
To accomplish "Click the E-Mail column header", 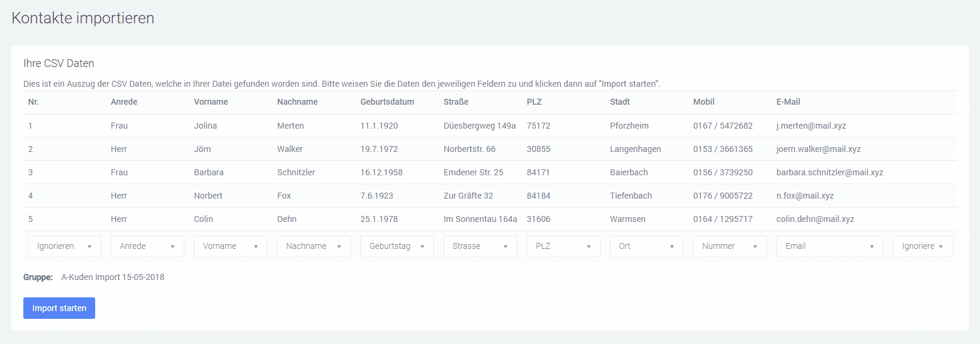I will click(x=788, y=102).
